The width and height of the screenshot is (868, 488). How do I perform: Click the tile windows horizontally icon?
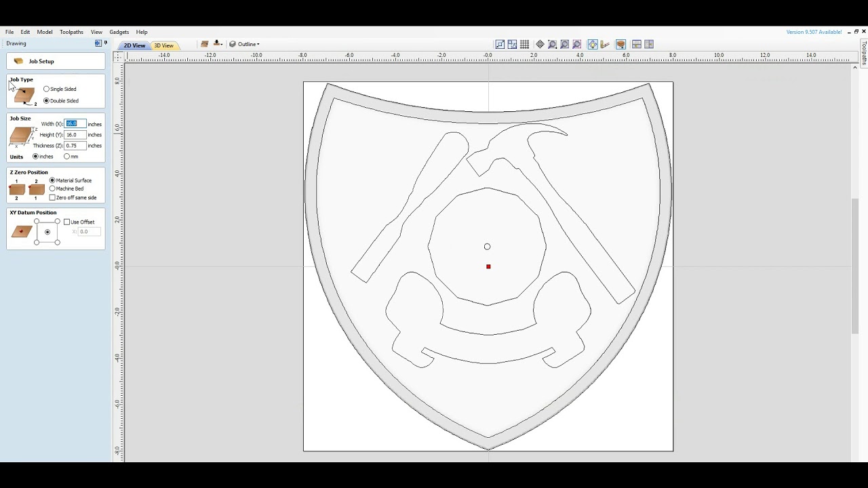click(x=636, y=44)
